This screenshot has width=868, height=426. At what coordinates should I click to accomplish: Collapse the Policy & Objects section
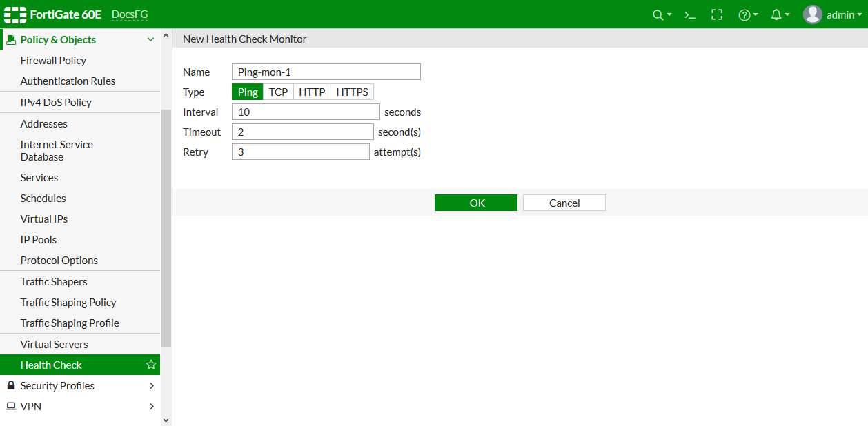click(x=150, y=39)
